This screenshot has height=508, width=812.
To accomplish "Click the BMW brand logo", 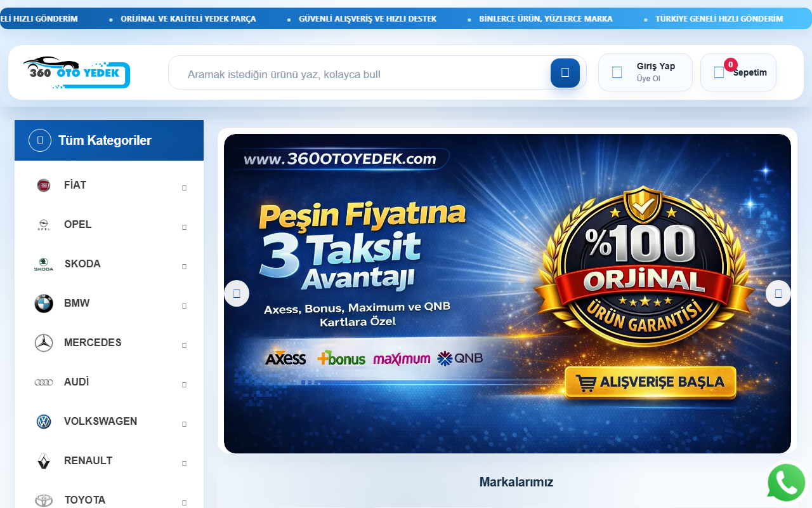I will point(44,304).
